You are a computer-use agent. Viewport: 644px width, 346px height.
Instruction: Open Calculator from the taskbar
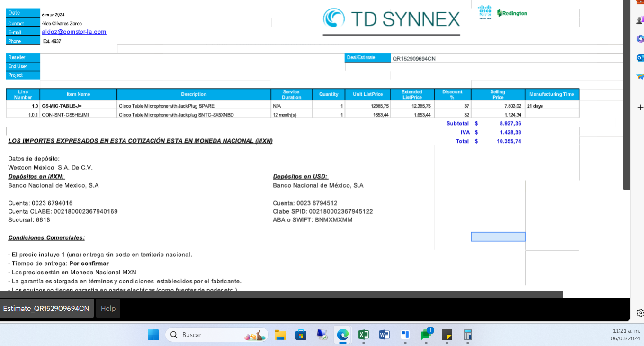468,335
